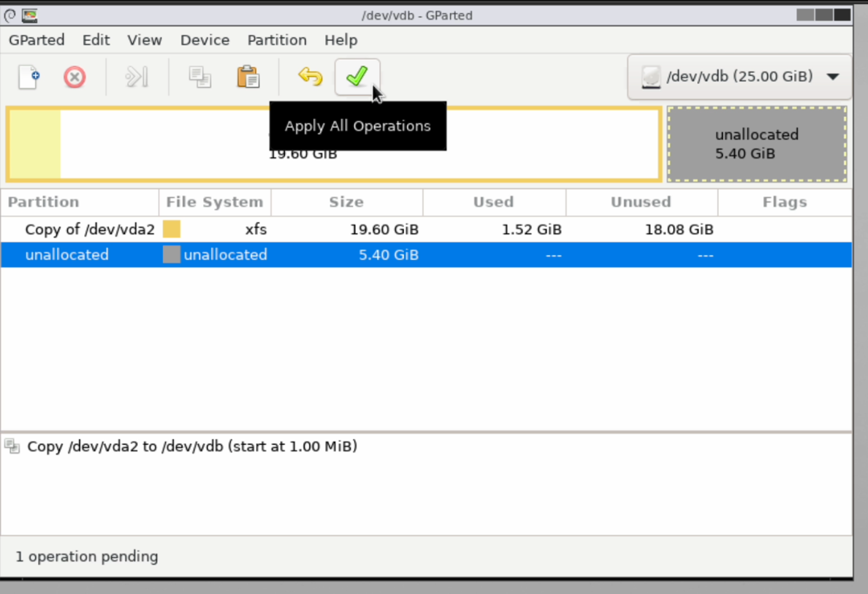
Task: Apply all operations with green checkmark
Action: tap(357, 76)
